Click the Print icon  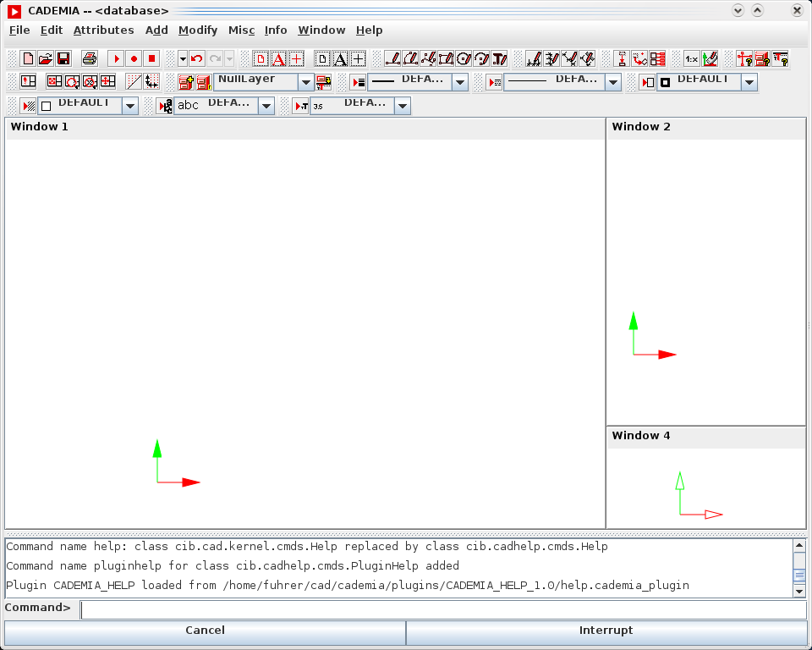(x=89, y=59)
